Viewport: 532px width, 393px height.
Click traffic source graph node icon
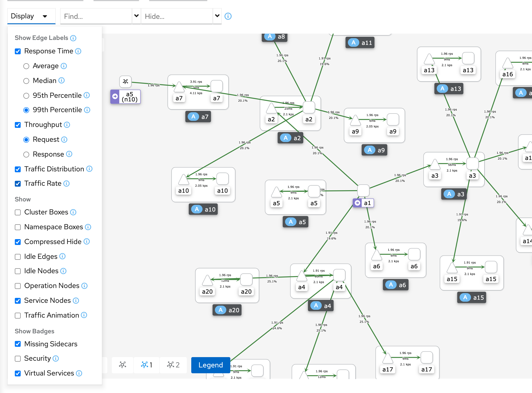[125, 82]
